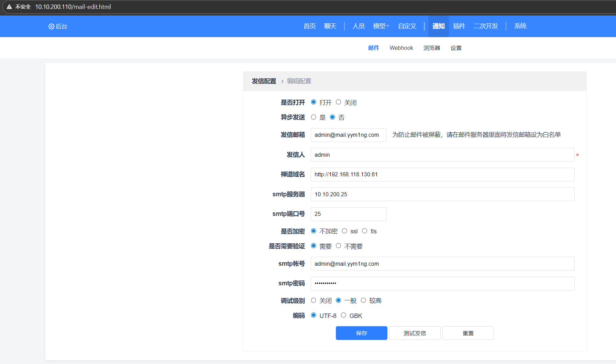Switch to the Webhook tab
Screen dimensions: 616x364
click(401, 48)
